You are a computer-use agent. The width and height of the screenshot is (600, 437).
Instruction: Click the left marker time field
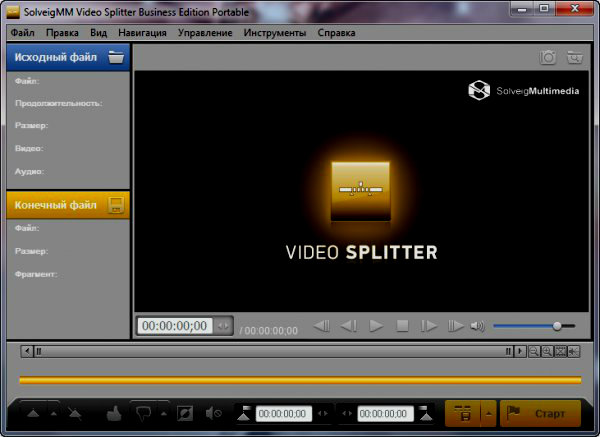click(x=283, y=414)
